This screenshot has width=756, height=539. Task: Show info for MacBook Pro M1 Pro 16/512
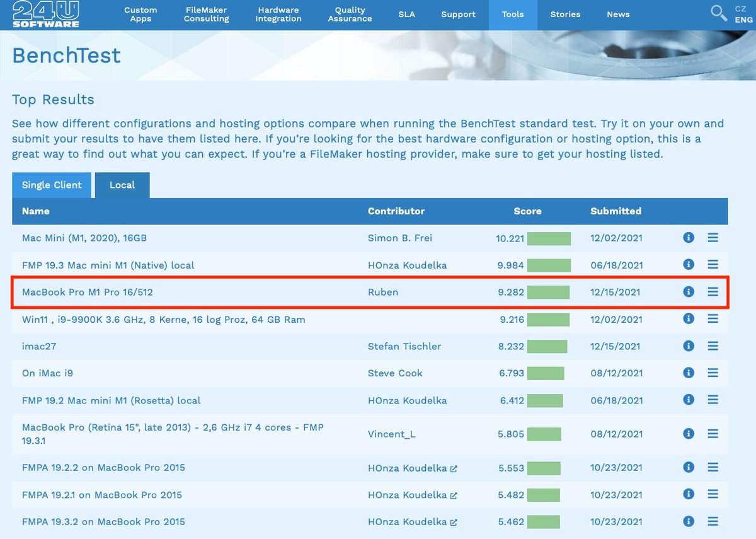[x=689, y=292]
